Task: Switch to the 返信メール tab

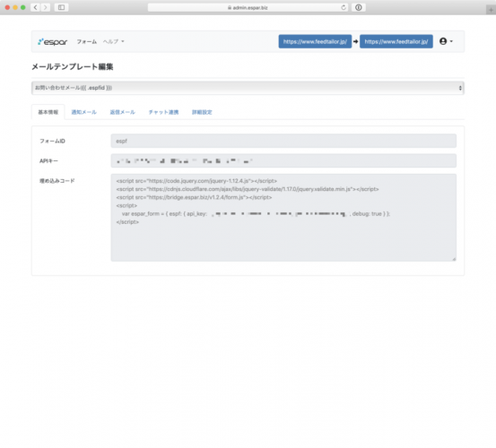Action: tap(122, 112)
